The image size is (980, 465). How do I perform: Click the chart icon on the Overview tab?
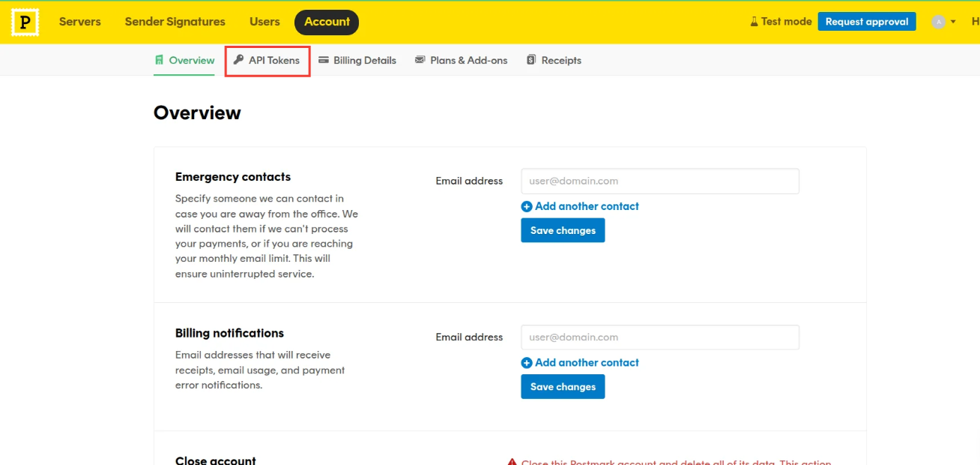(x=159, y=60)
